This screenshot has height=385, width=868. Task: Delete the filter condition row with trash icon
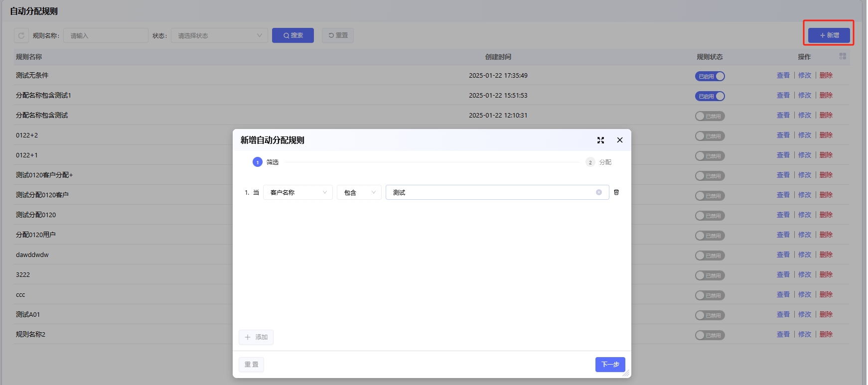(x=616, y=192)
